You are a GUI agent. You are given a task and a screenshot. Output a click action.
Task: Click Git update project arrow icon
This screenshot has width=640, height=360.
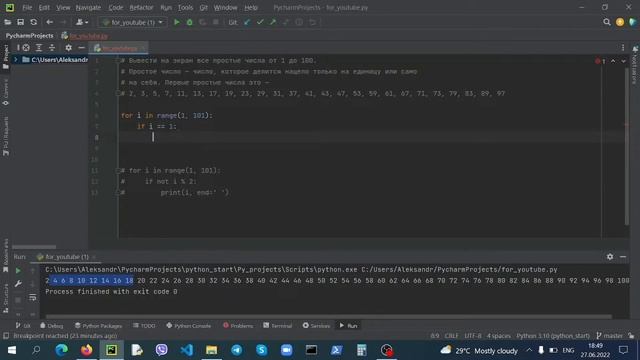[247, 22]
